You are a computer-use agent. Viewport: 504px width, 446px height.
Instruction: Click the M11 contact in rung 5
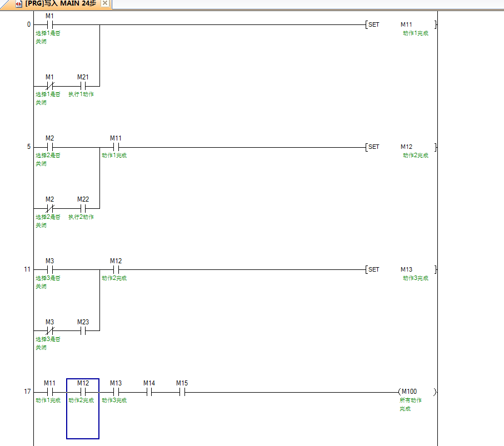point(116,147)
